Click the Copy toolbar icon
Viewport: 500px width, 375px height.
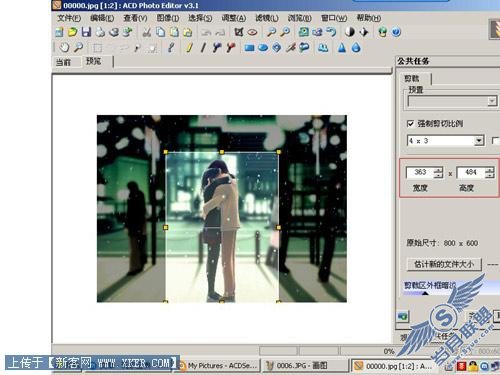(161, 32)
